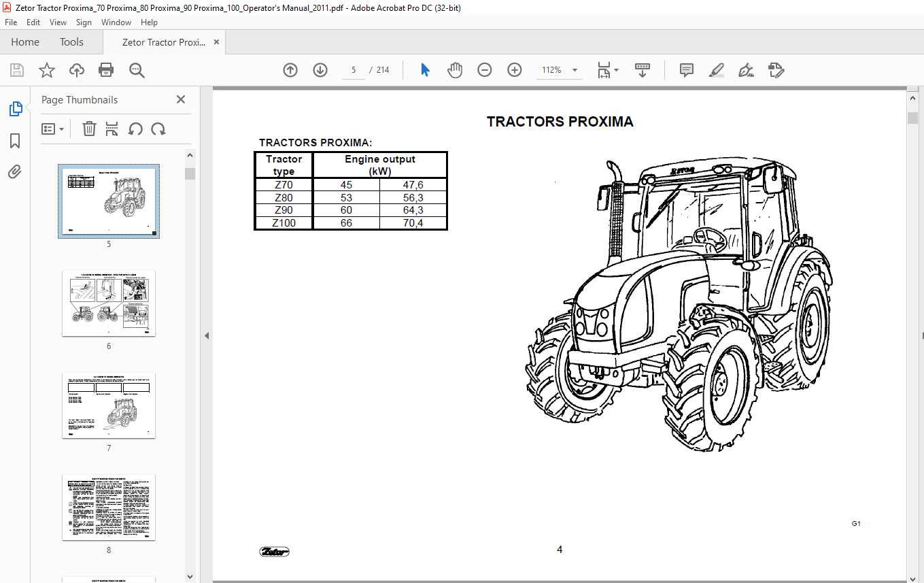Collapse the left navigation pane arrow
This screenshot has height=583, width=924.
207,335
